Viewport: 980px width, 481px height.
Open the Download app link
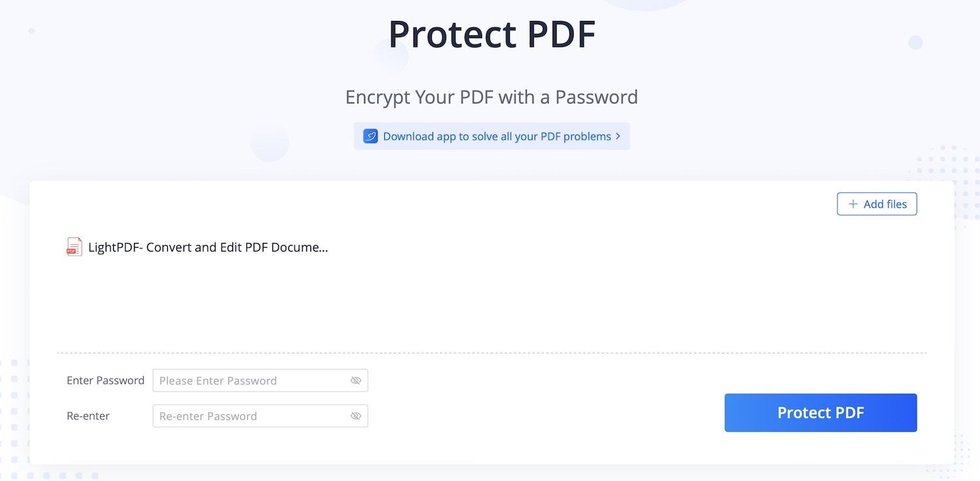[x=497, y=136]
